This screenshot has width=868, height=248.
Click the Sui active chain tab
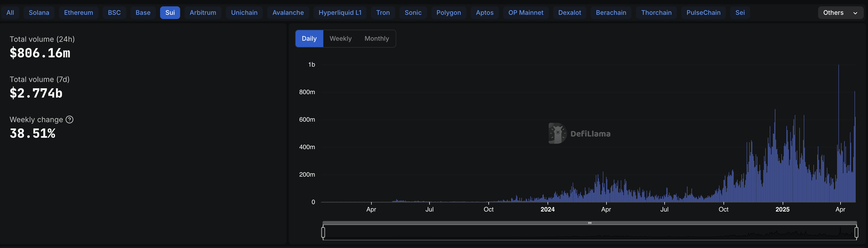(x=170, y=13)
